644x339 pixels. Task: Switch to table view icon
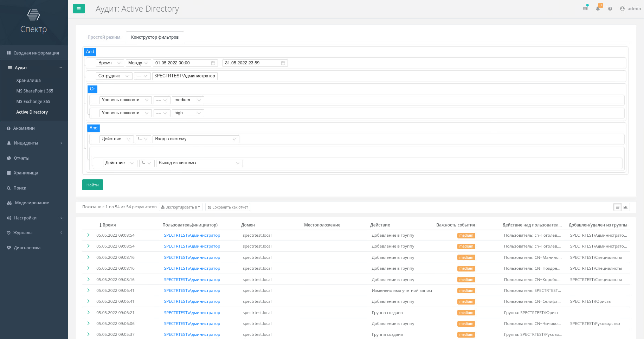(x=618, y=207)
